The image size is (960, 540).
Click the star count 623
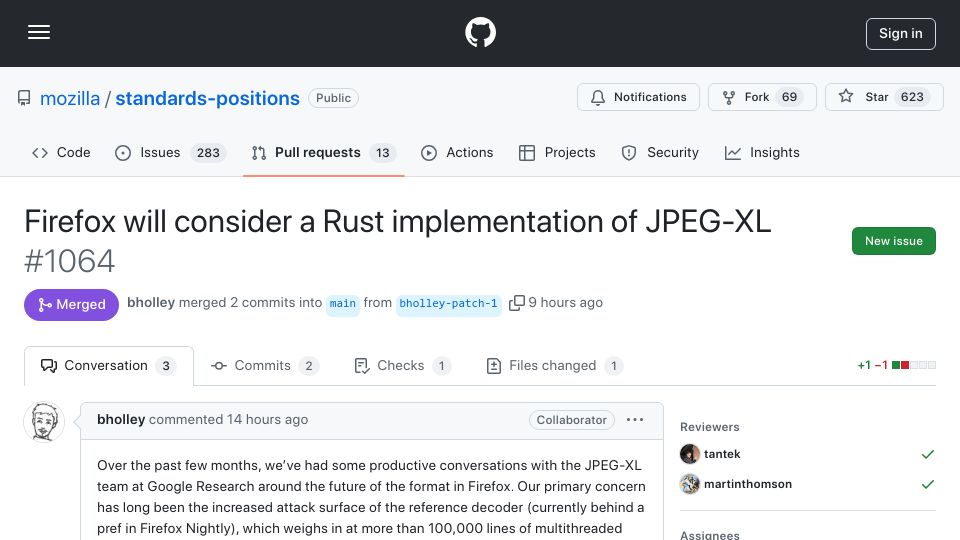pyautogui.click(x=912, y=97)
